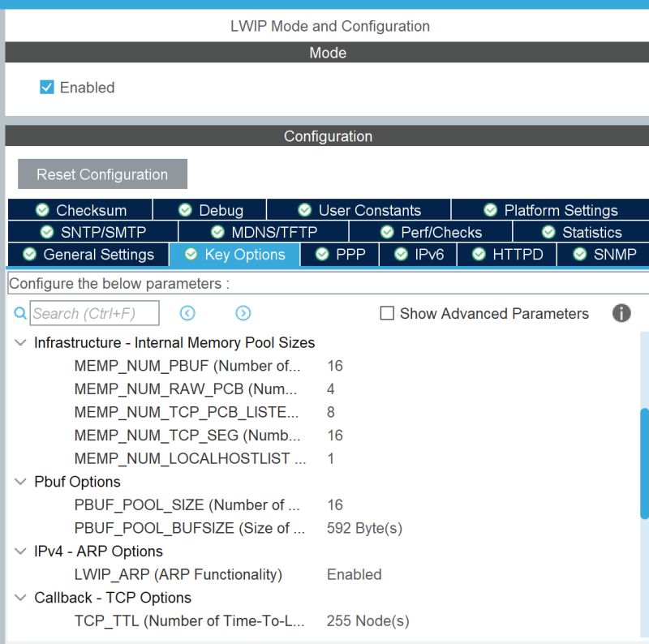Click the previous search result arrow
Image resolution: width=649 pixels, height=644 pixels.
[x=187, y=313]
